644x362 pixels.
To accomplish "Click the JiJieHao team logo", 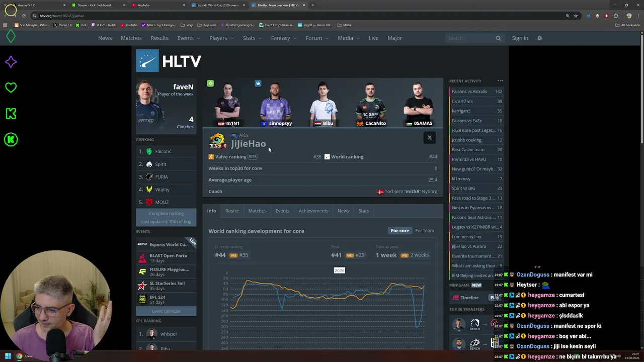I will pyautogui.click(x=218, y=141).
